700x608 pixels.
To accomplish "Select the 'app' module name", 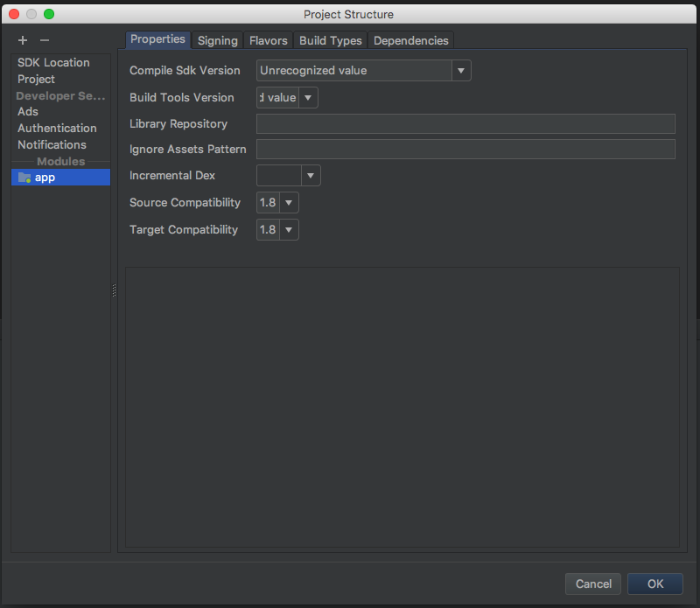I will (45, 178).
